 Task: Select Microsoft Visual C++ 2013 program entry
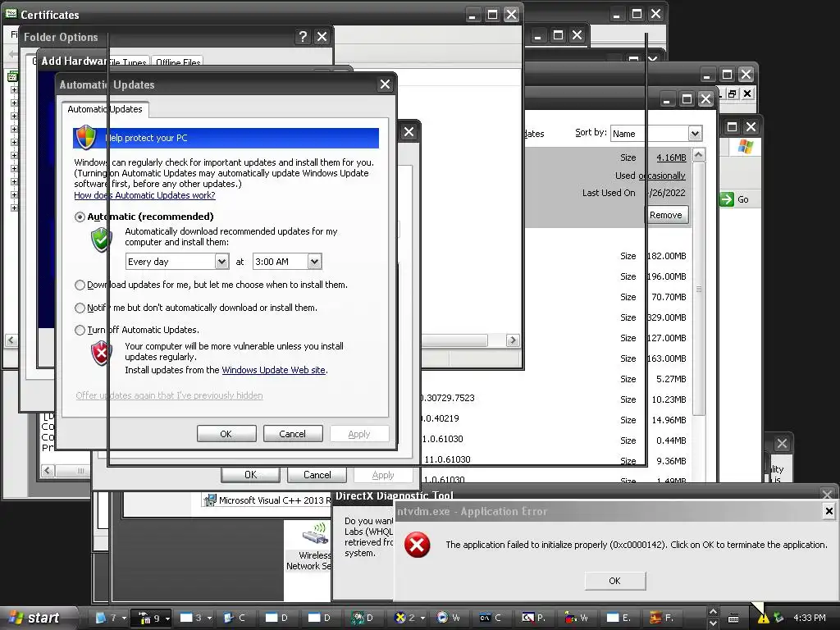point(267,500)
